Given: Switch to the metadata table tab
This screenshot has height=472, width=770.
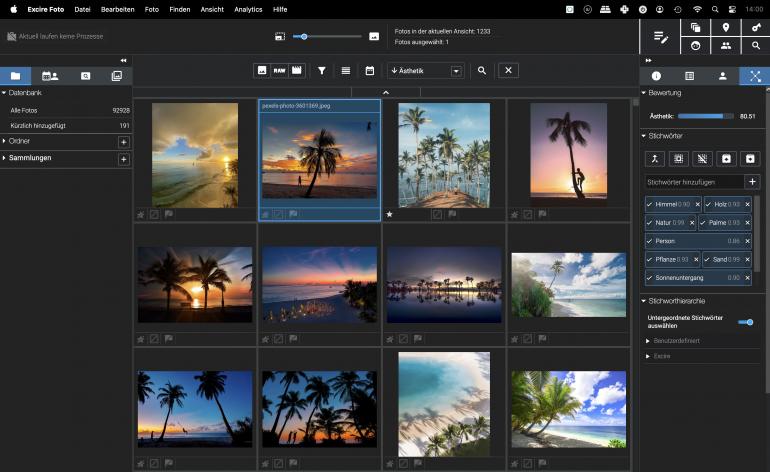Looking at the screenshot, I should [689, 76].
